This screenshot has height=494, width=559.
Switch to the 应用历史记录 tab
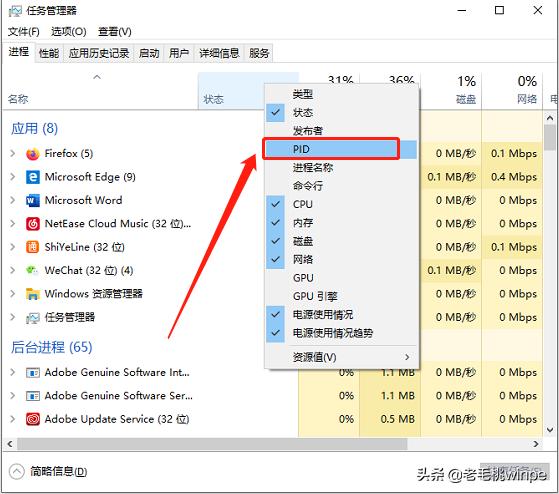tap(99, 53)
